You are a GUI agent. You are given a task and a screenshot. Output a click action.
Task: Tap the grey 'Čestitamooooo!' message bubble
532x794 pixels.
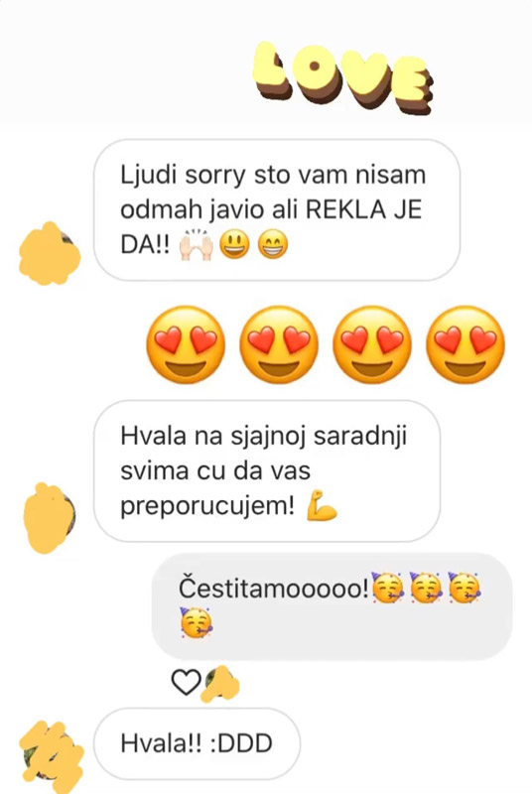[332, 606]
